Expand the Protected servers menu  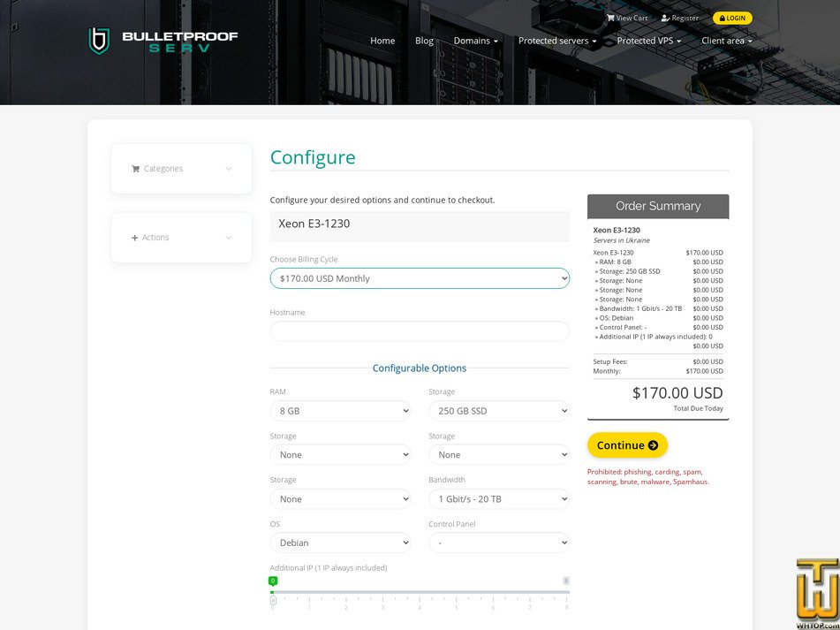(557, 41)
